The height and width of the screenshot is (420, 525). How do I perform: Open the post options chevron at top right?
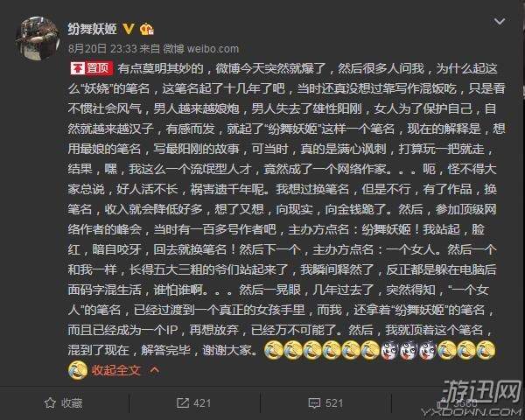tap(500, 22)
